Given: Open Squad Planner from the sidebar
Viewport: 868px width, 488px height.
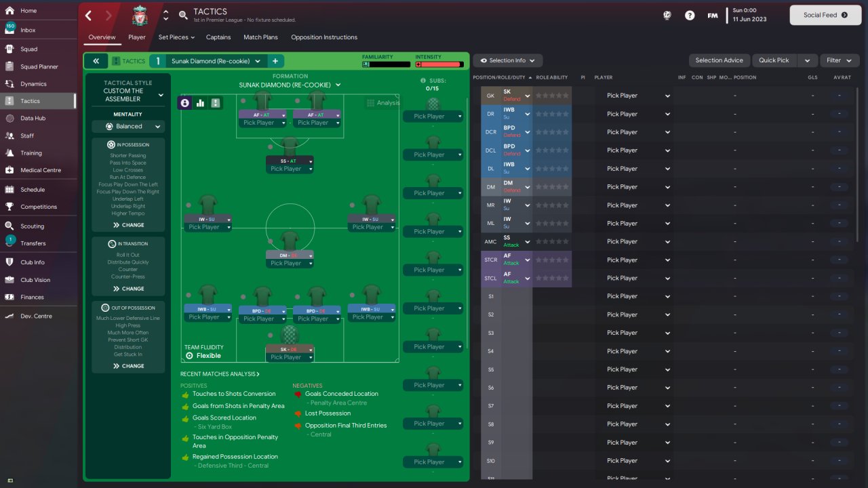Looking at the screenshot, I should click(x=37, y=66).
